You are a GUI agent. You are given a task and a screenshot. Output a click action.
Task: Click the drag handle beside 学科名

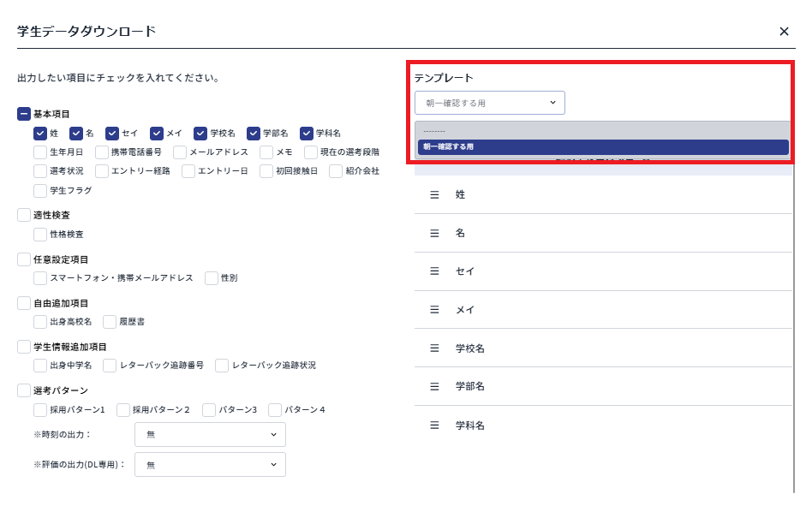(433, 426)
